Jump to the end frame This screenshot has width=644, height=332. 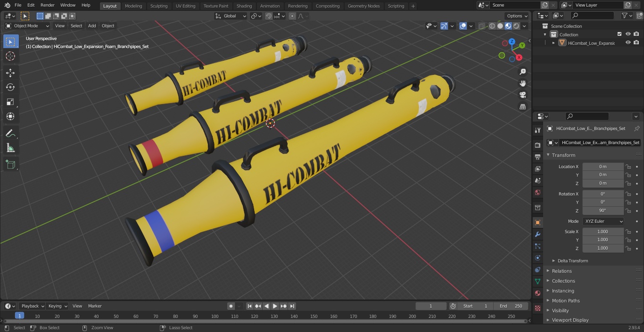pos(292,306)
